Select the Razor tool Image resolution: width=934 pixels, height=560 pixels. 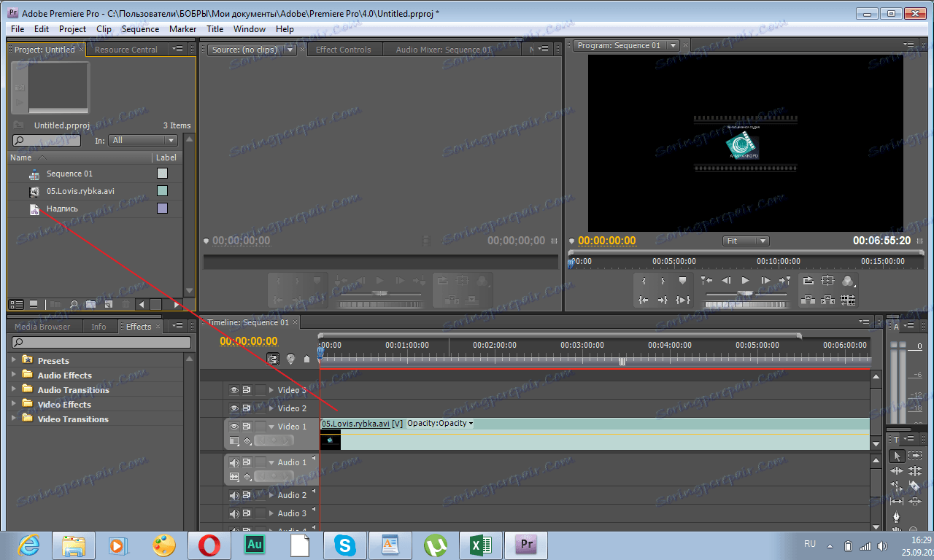click(915, 486)
